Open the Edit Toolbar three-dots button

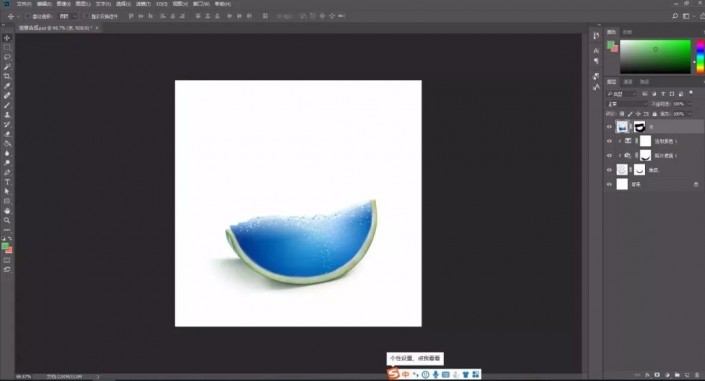(x=7, y=230)
